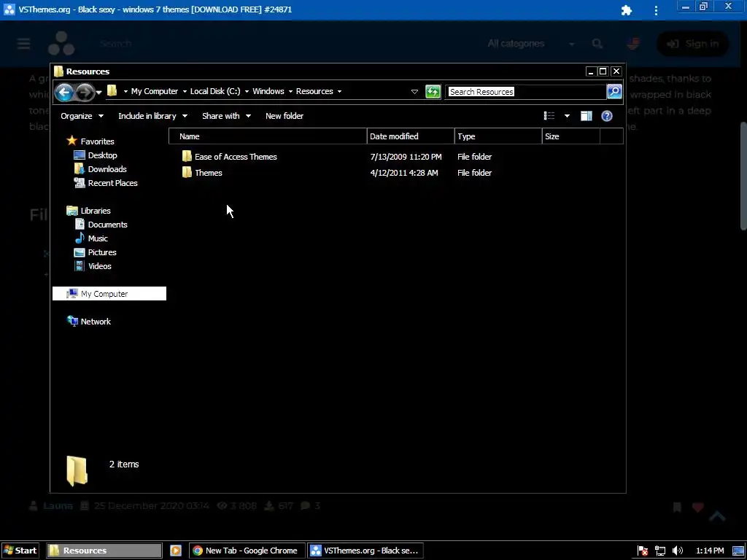Open the Include in library menu
This screenshot has height=560, width=747.
click(152, 116)
